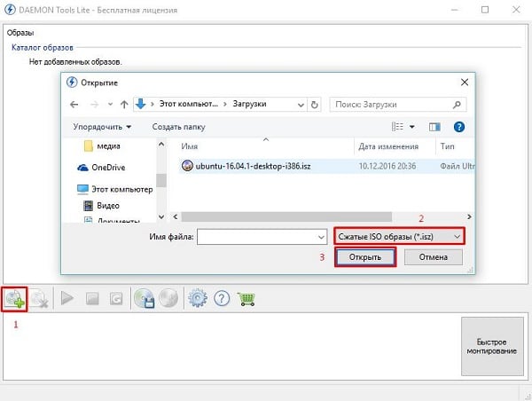Click the Отмена button

[x=433, y=257]
